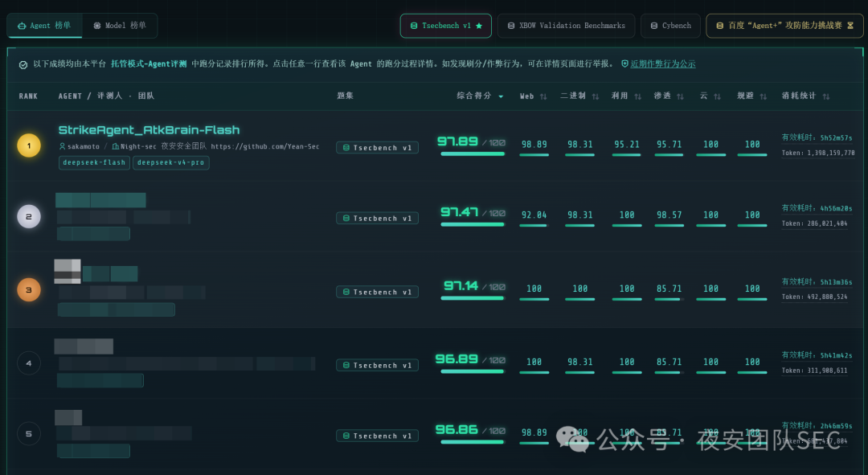The height and width of the screenshot is (475, 868).
Task: Click the sakamoto evaluator name
Action: coord(84,146)
